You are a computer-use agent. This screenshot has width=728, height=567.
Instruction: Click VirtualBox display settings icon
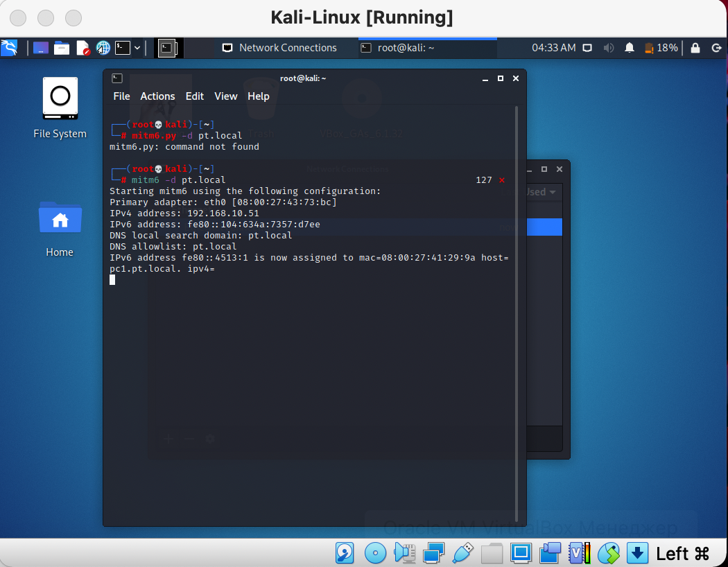[x=521, y=553]
